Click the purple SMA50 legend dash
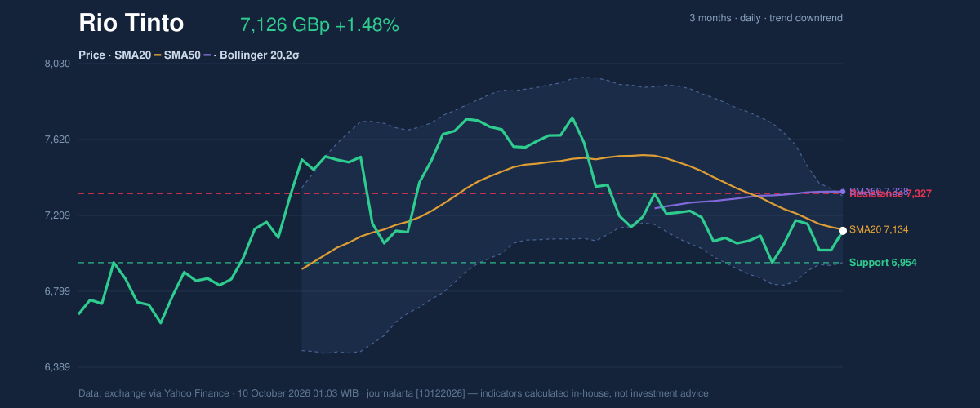 tap(207, 55)
